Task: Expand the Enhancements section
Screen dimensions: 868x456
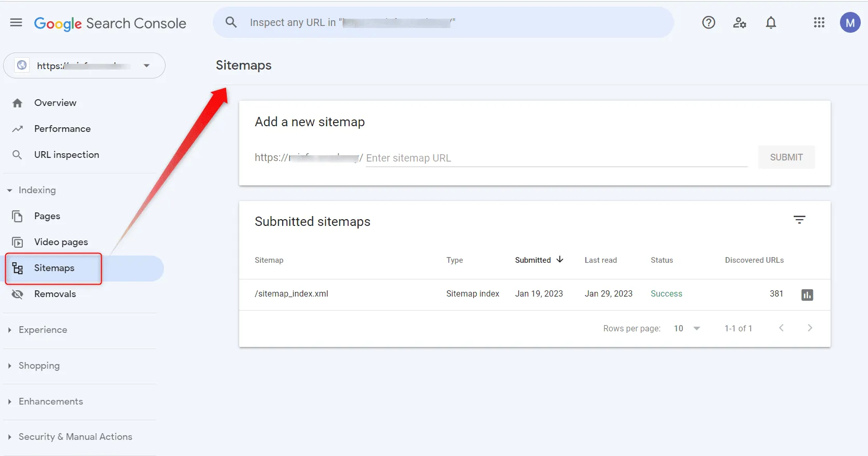Action: click(x=10, y=401)
